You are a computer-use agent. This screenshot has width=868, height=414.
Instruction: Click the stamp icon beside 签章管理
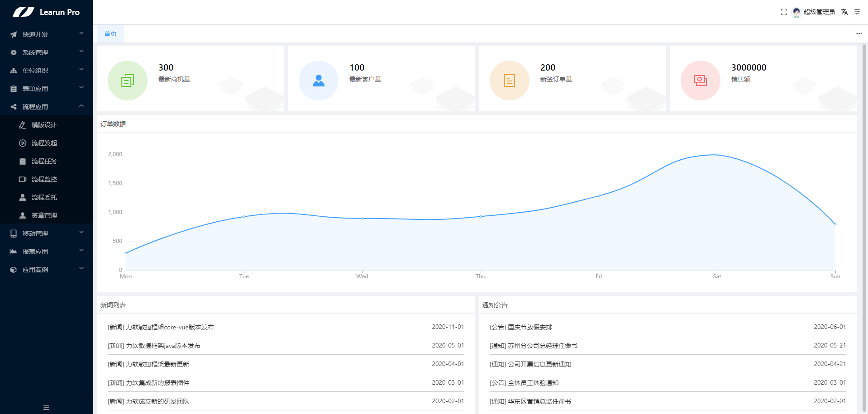[x=23, y=215]
